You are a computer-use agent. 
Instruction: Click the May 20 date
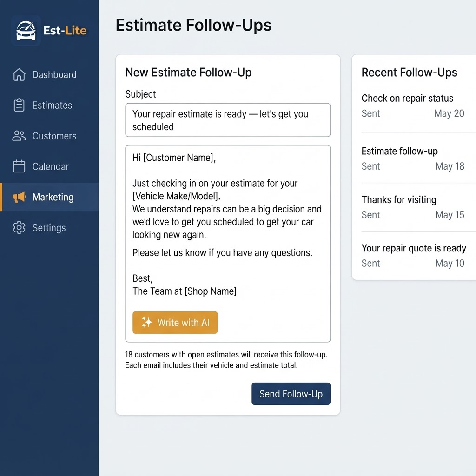[450, 113]
